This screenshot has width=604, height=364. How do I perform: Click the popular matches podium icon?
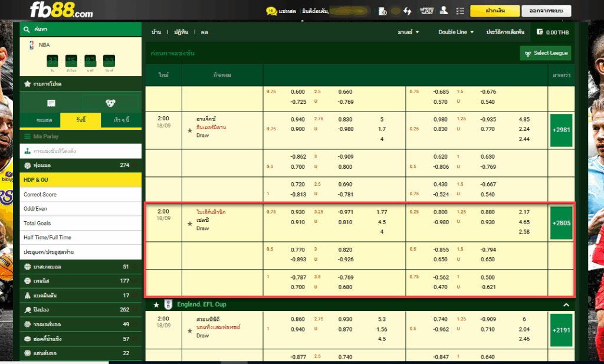(27, 151)
